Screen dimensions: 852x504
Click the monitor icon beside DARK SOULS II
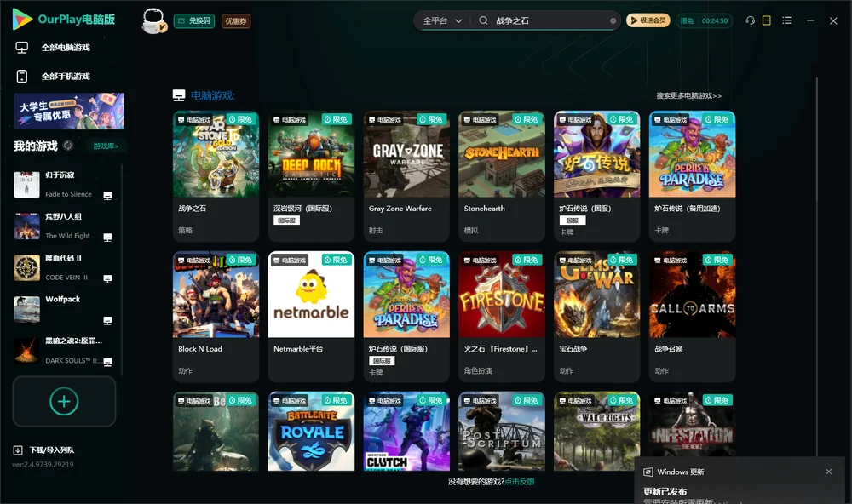coord(107,363)
